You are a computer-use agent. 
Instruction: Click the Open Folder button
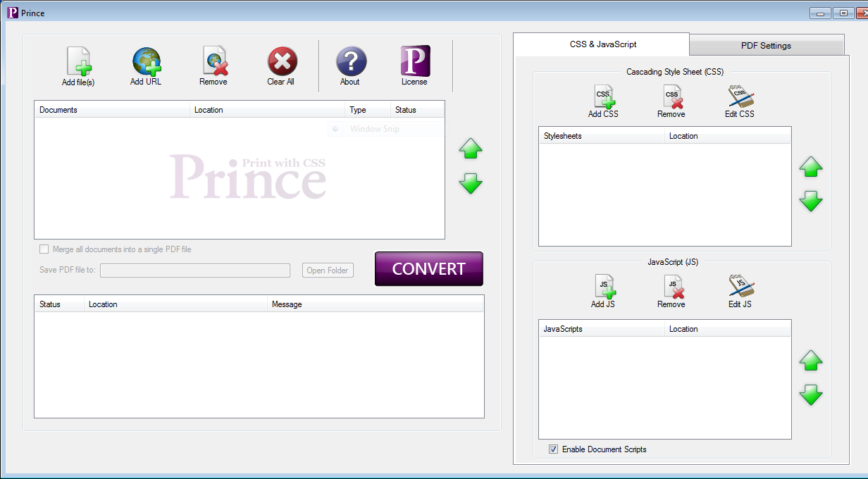tap(328, 270)
